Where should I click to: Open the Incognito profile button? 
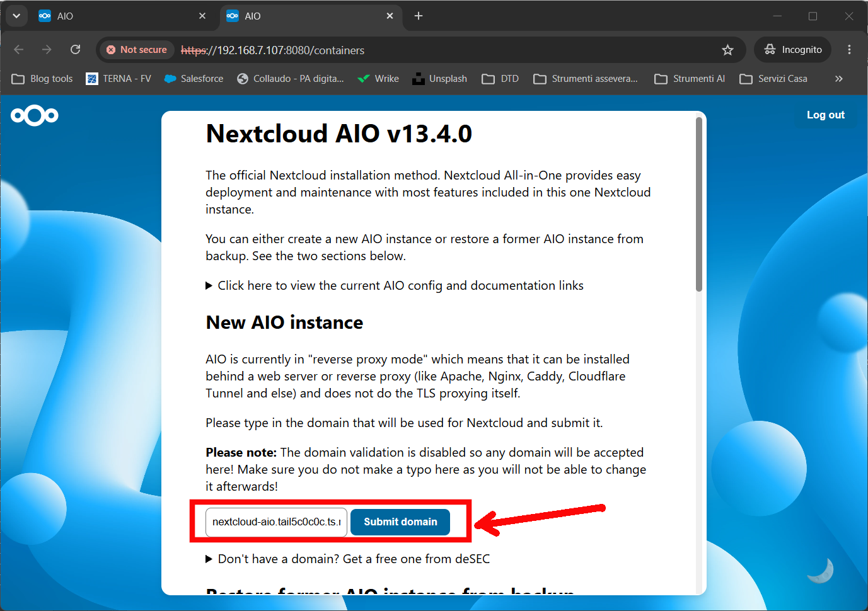click(793, 50)
